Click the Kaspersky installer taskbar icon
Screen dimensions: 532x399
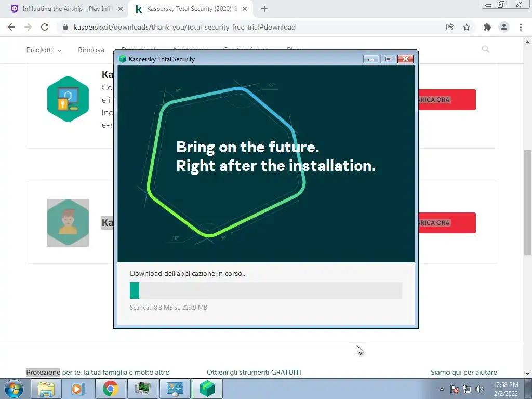pyautogui.click(x=207, y=389)
